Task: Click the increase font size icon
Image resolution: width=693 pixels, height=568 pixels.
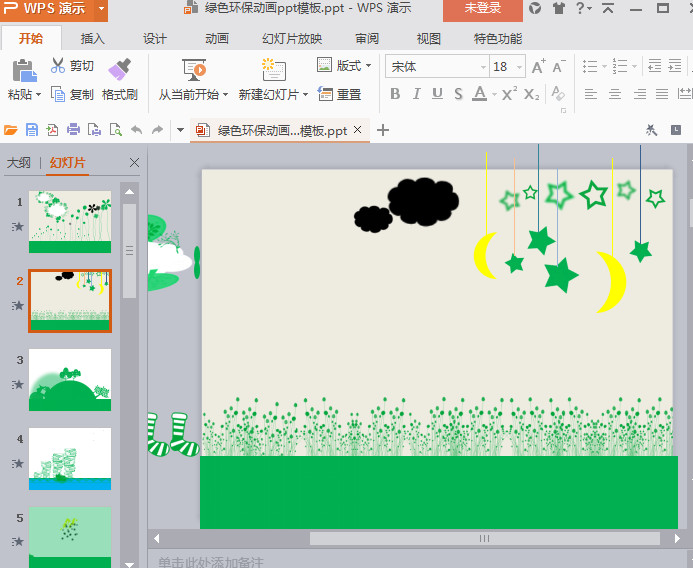Action: pyautogui.click(x=538, y=67)
